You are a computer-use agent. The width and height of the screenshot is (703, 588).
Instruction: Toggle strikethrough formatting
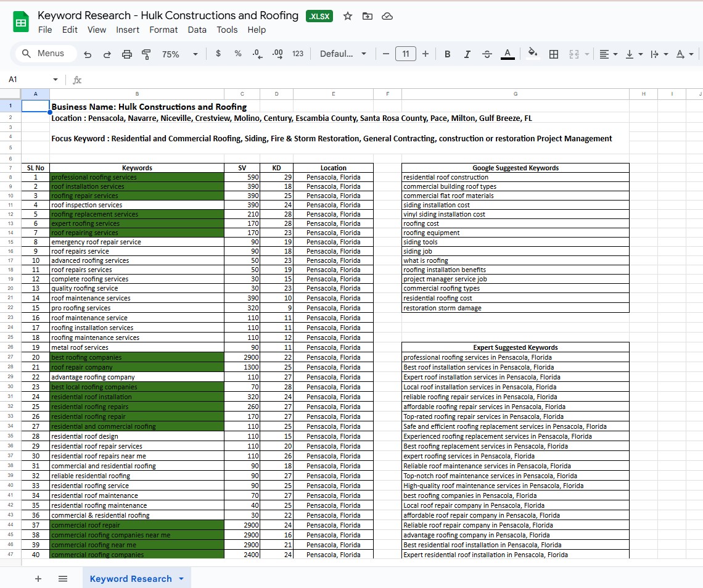(487, 54)
